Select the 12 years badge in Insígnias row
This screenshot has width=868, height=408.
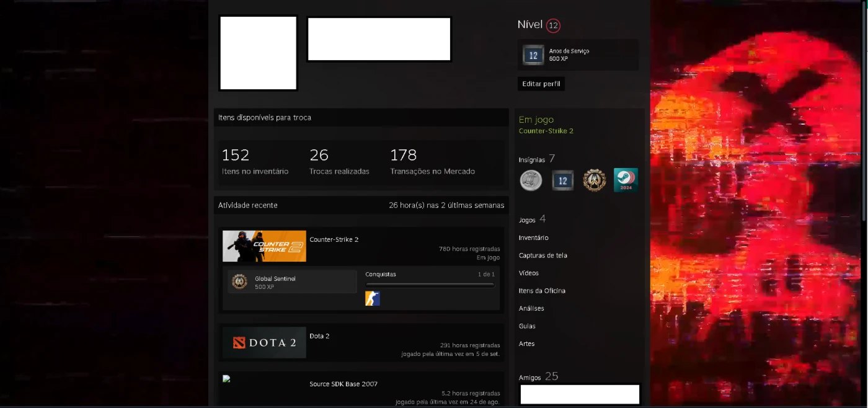(x=563, y=180)
